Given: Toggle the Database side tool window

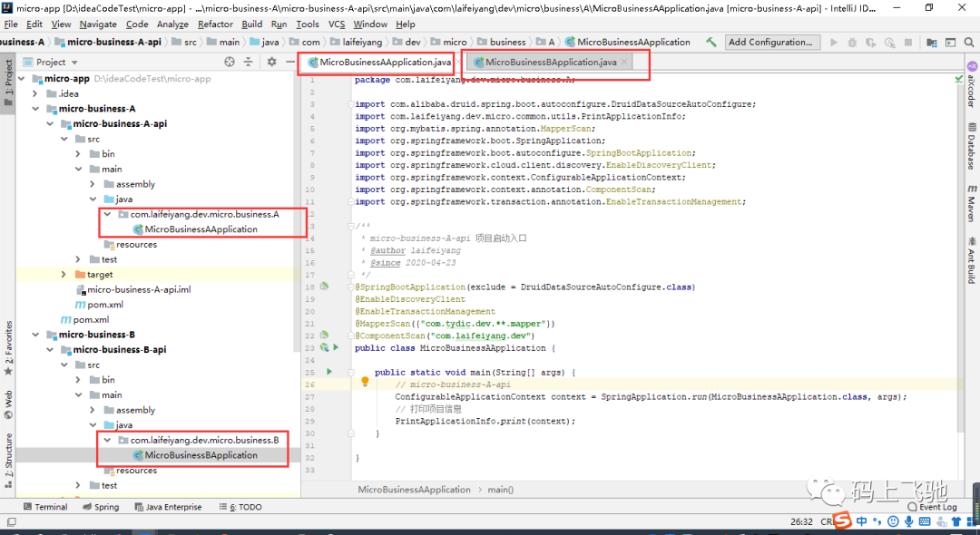Looking at the screenshot, I should pyautogui.click(x=972, y=147).
